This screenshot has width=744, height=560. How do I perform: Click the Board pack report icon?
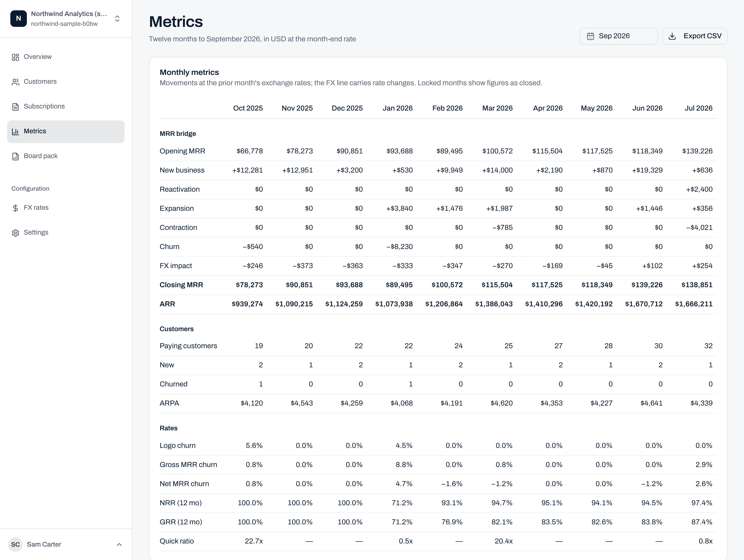point(16,156)
